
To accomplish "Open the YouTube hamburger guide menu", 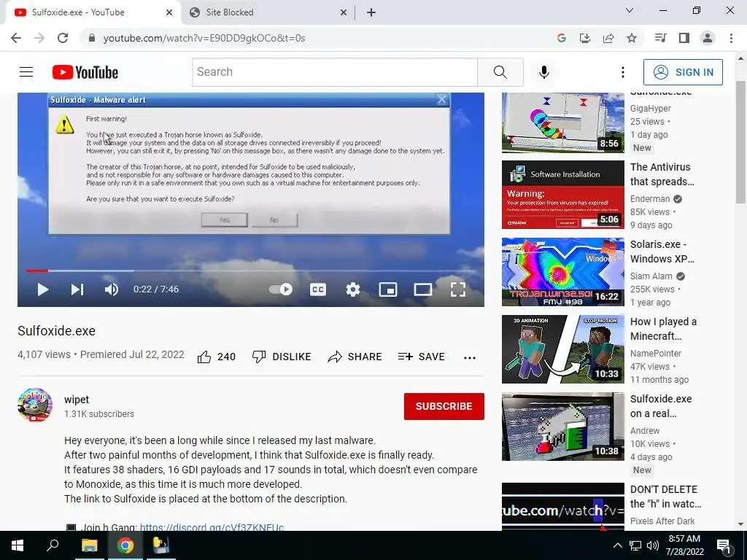I will click(26, 72).
